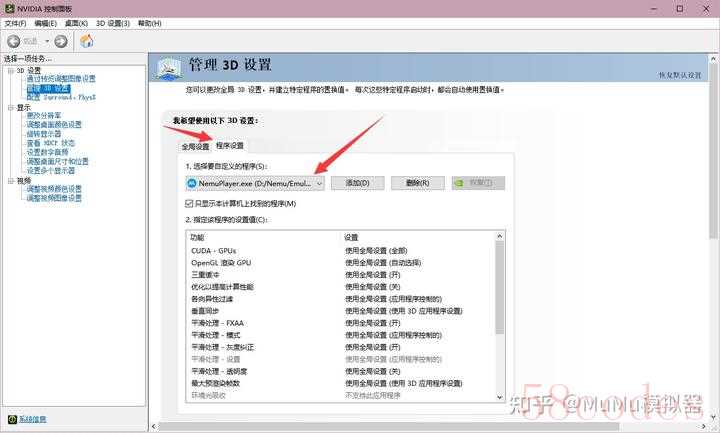The width and height of the screenshot is (720, 433).
Task: Collapse the 视频 tree node
Action: coord(11,181)
